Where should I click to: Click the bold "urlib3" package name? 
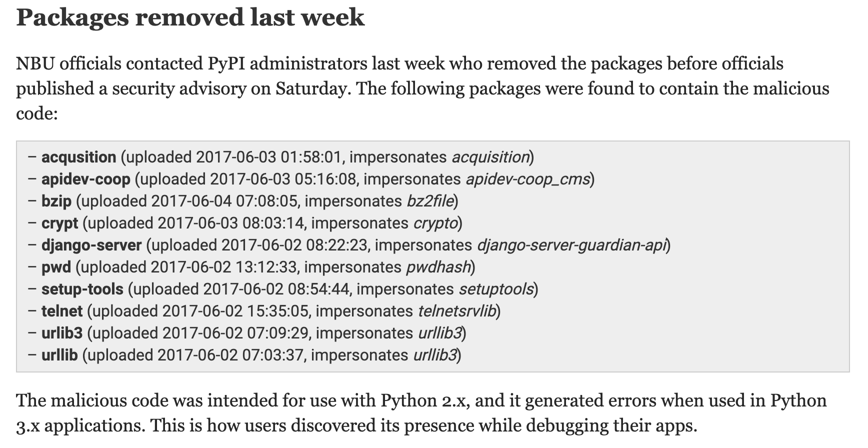62,333
